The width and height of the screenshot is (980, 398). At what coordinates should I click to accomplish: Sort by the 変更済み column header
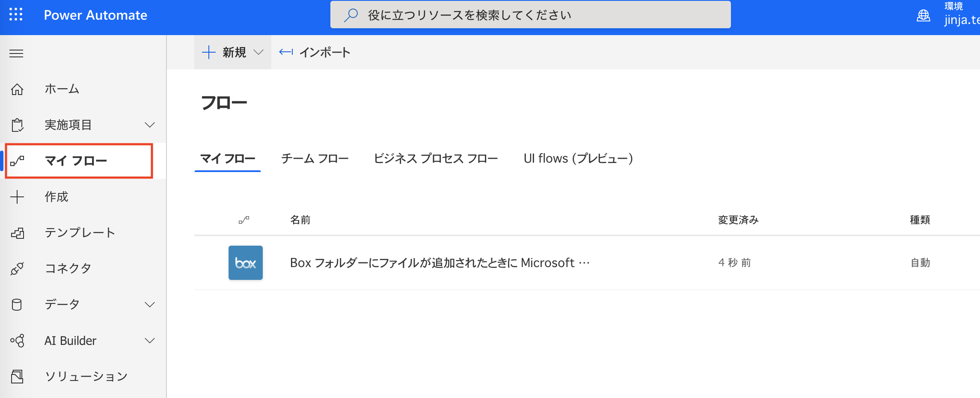737,220
